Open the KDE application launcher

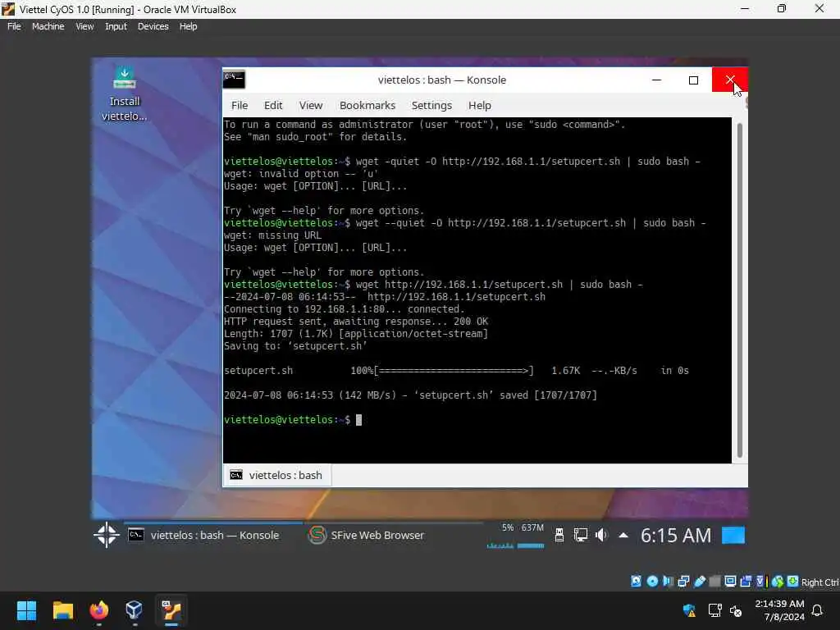point(107,535)
